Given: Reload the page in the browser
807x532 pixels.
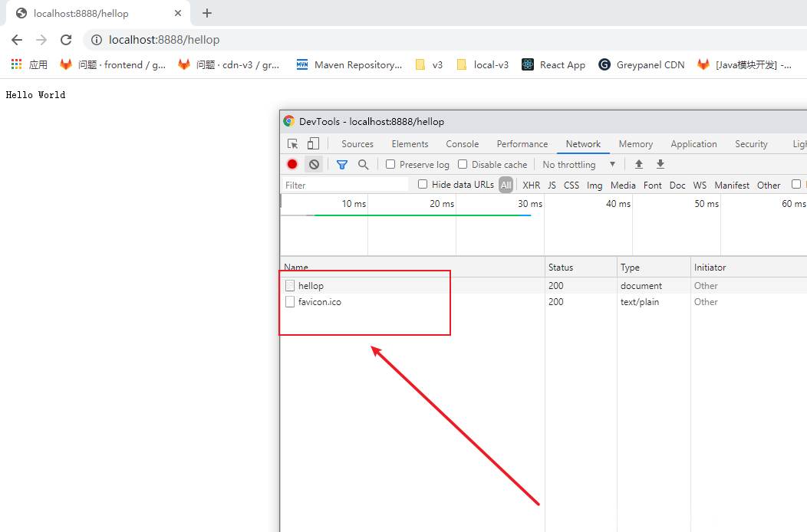Looking at the screenshot, I should tap(66, 40).
